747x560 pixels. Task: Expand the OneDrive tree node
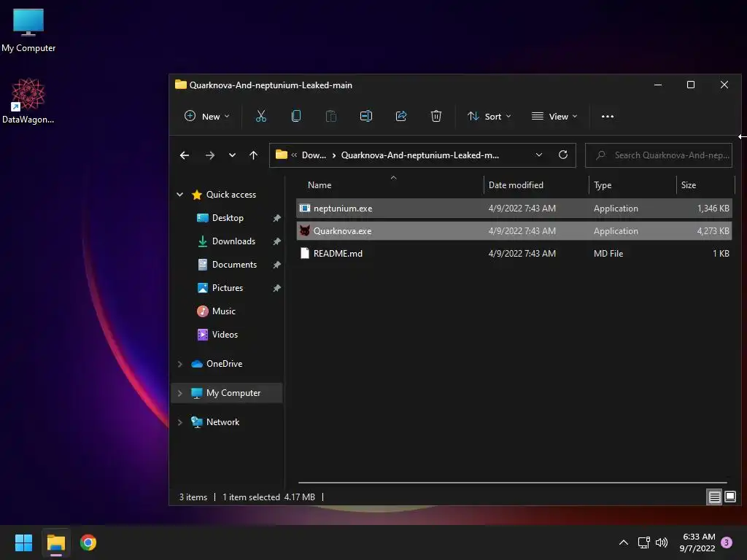pyautogui.click(x=179, y=364)
